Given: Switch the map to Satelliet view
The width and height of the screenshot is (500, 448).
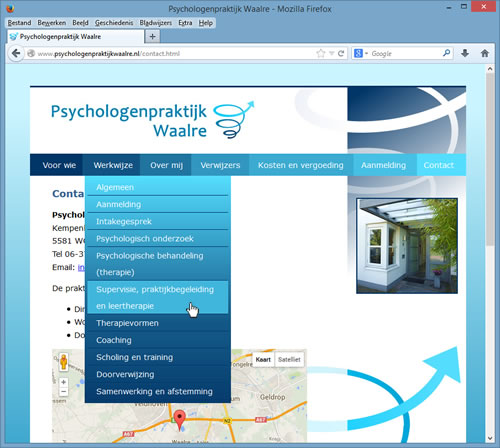Looking at the screenshot, I should coord(289,359).
